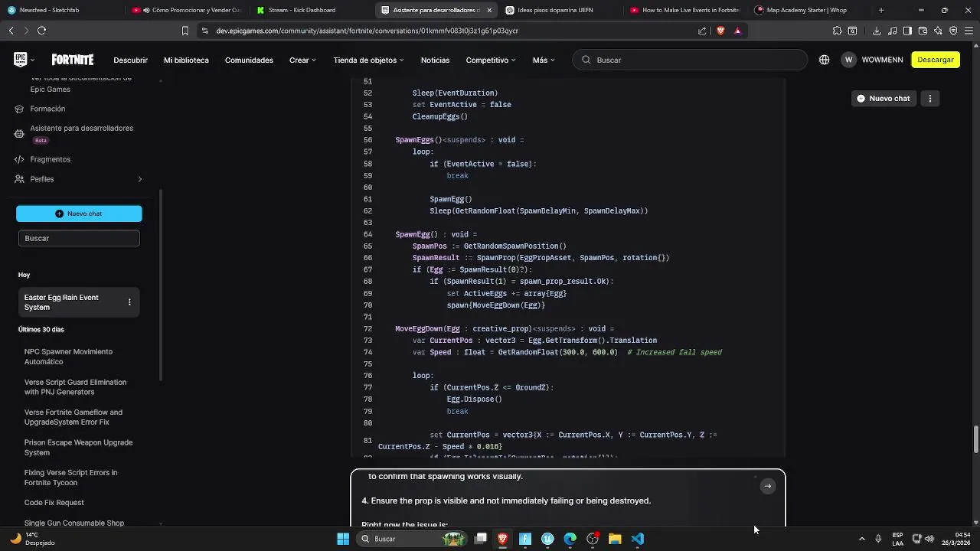
Task: Open Formación in the sidebar
Action: 47,109
